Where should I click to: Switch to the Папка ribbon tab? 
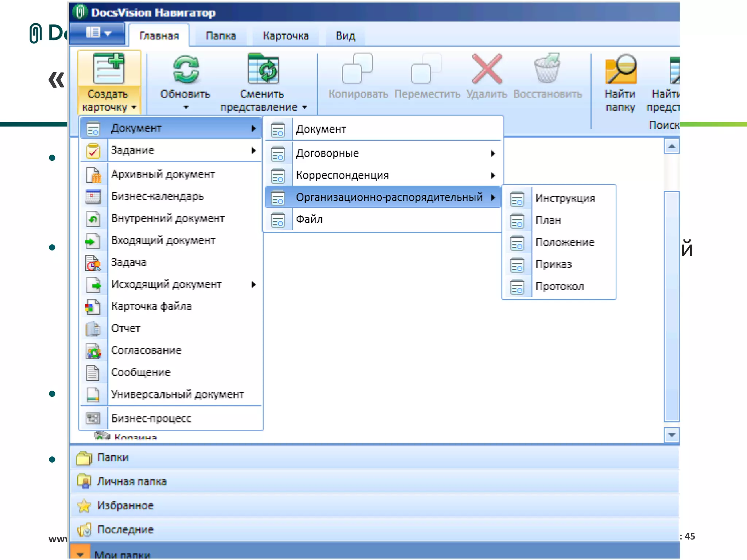(x=221, y=36)
